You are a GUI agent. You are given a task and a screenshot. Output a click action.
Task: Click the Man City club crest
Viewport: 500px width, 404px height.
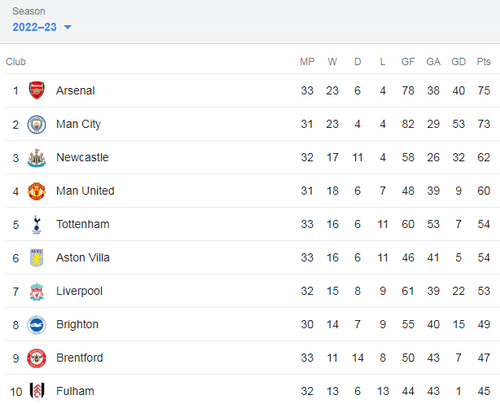pyautogui.click(x=37, y=124)
